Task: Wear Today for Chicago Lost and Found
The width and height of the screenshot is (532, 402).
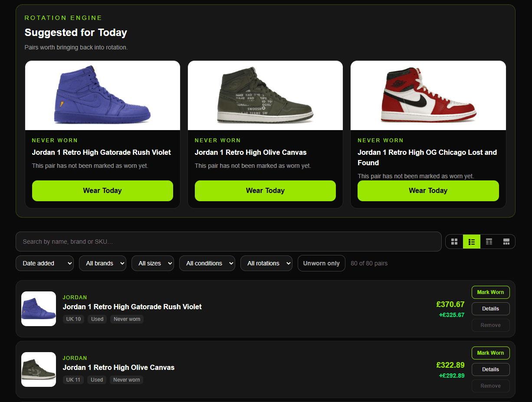Action: [x=428, y=191]
